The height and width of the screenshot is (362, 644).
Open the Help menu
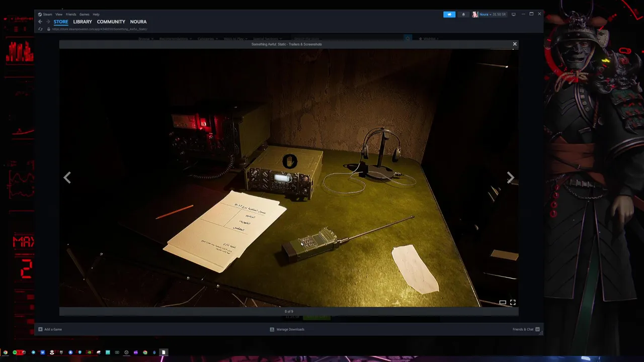(96, 14)
